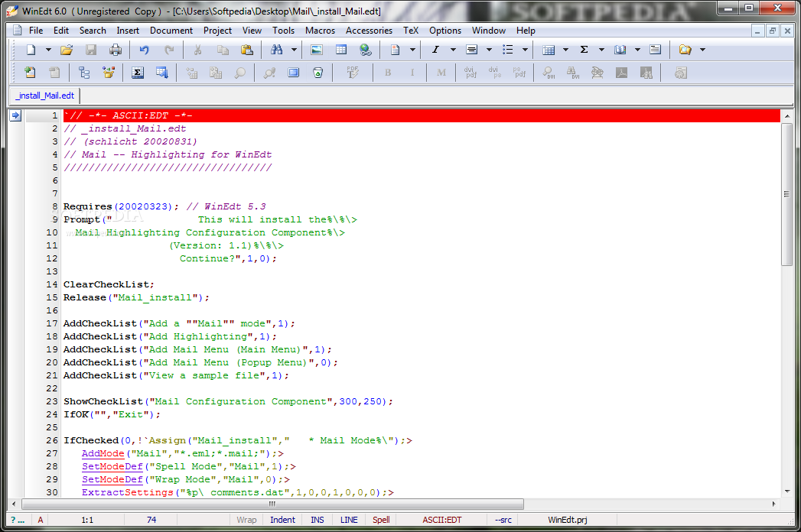Expand the folder search dropdown arrow
Screen dimensions: 801x532
coord(702,50)
